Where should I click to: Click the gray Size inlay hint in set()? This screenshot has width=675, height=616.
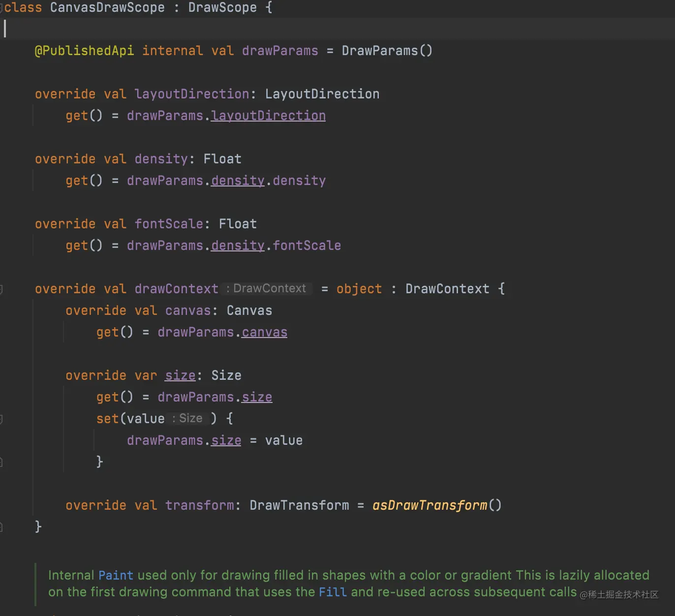point(188,418)
